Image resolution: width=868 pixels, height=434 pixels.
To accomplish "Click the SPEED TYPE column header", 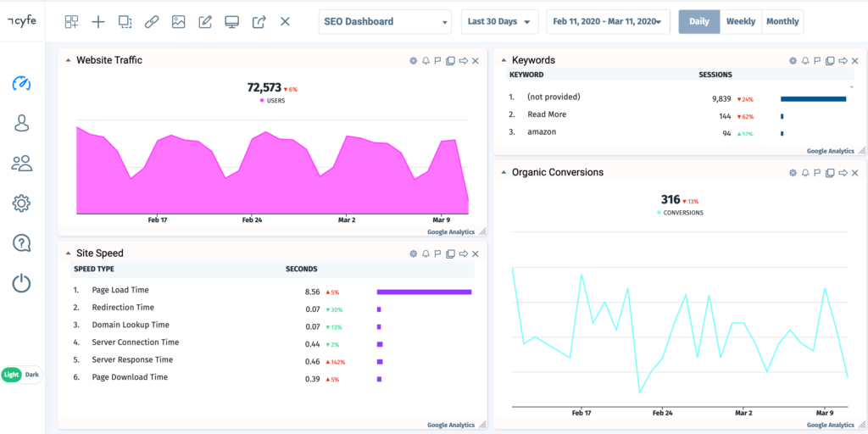I will pyautogui.click(x=94, y=269).
